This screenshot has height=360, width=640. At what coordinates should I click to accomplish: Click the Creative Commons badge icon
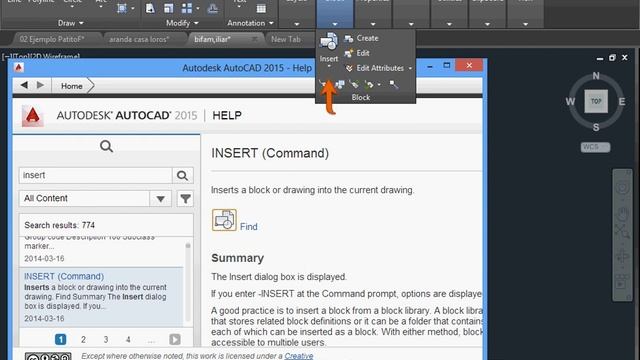point(48,356)
